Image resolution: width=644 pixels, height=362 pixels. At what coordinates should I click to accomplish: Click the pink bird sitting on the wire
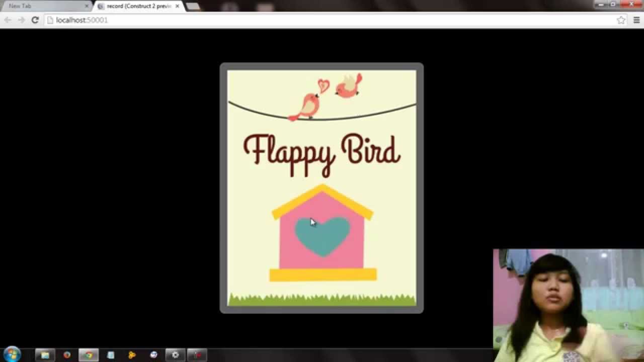coord(305,107)
